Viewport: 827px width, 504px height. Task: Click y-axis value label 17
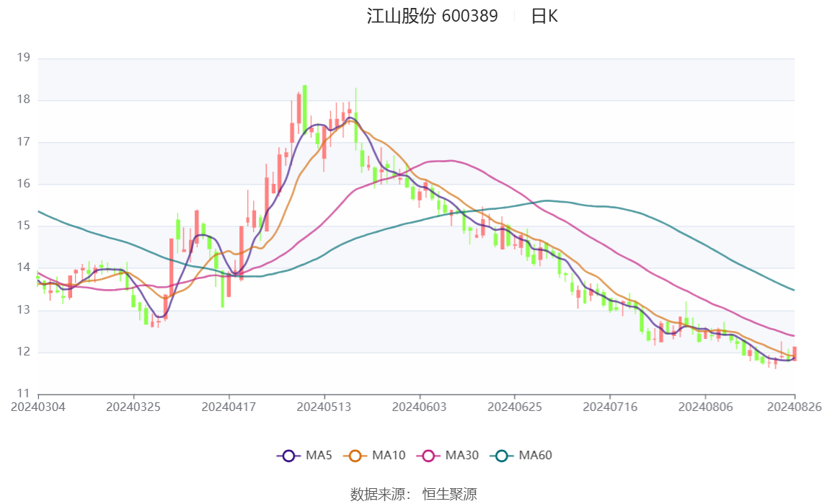coord(23,142)
